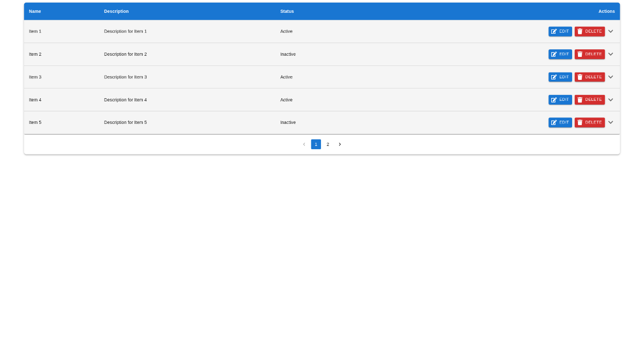Image resolution: width=644 pixels, height=338 pixels.
Task: Click the pencil edit icon for Item 1
Action: click(554, 31)
